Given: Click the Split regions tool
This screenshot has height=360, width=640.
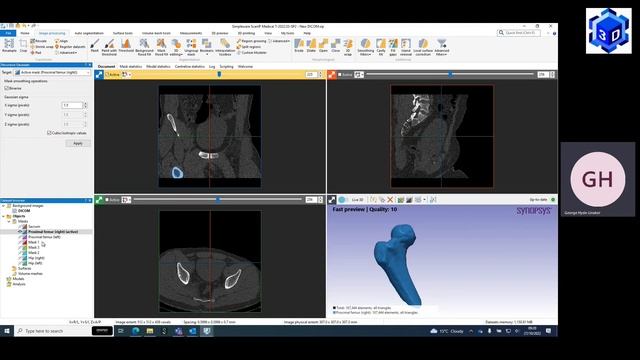Looking at the screenshot, I should click(249, 47).
